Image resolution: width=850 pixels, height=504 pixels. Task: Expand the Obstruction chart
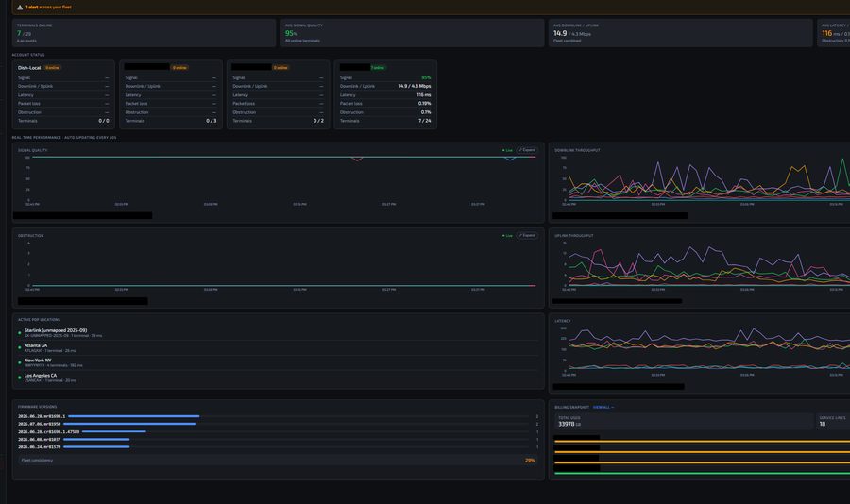526,235
